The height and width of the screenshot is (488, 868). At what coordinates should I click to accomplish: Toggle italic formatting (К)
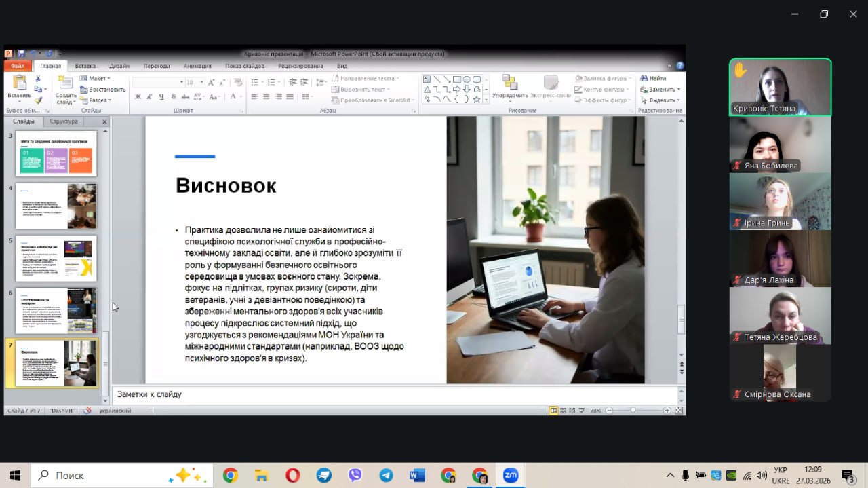click(x=149, y=97)
